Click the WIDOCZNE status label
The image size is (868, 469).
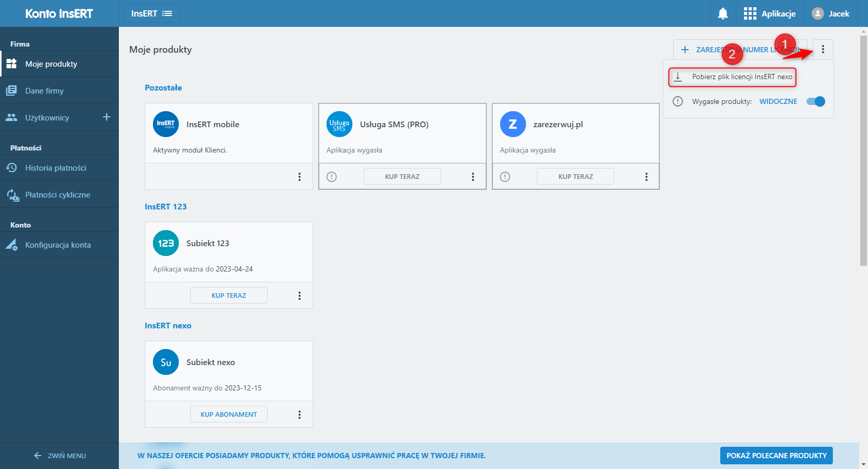(778, 101)
